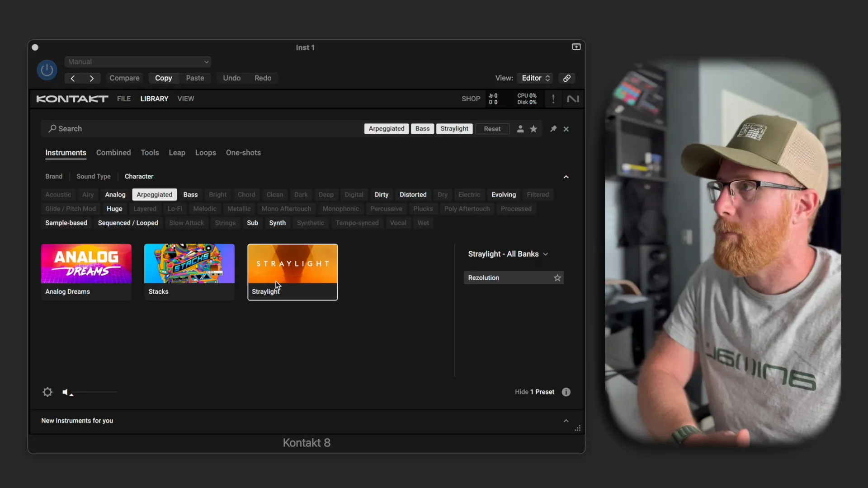This screenshot has height=488, width=868.
Task: Click the link chain icon
Action: [x=566, y=78]
